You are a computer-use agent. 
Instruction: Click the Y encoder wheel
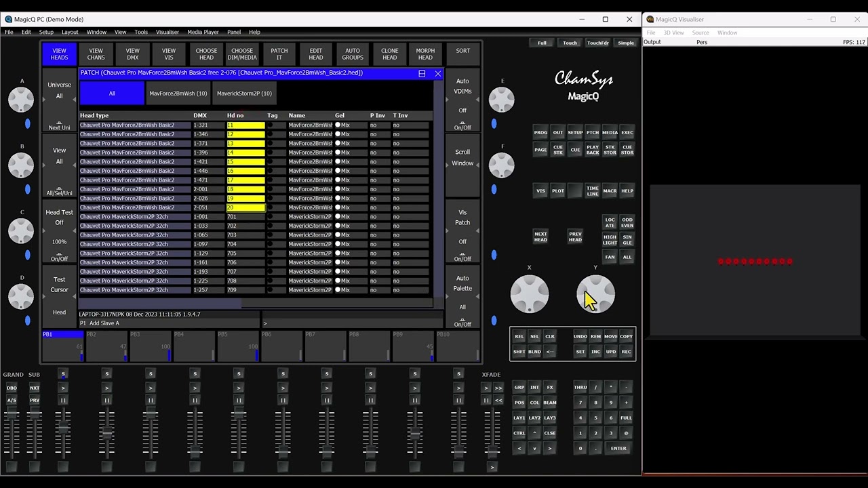click(x=596, y=294)
